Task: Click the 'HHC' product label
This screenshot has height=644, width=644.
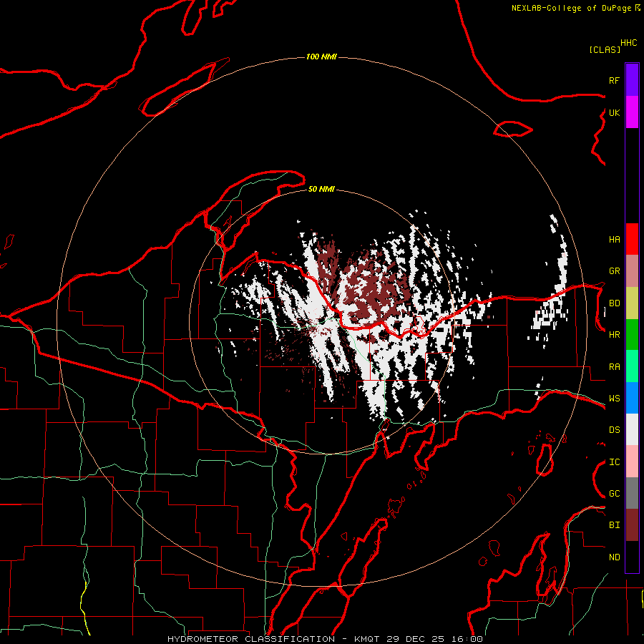Action: click(629, 43)
